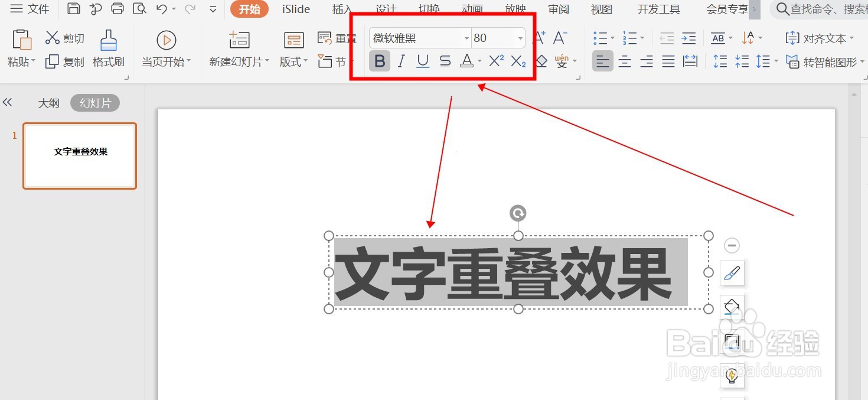Screen dimensions: 868x400
Task: Justify the text alignment
Action: pos(668,61)
